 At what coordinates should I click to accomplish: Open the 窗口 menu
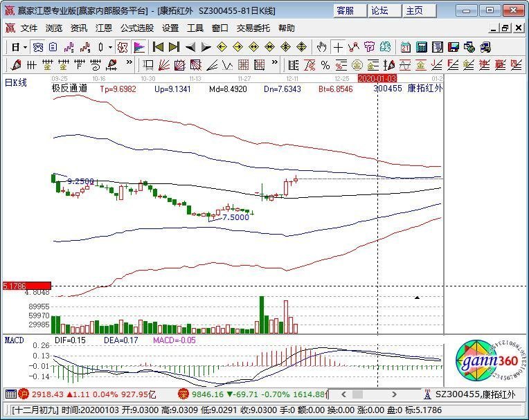point(220,28)
